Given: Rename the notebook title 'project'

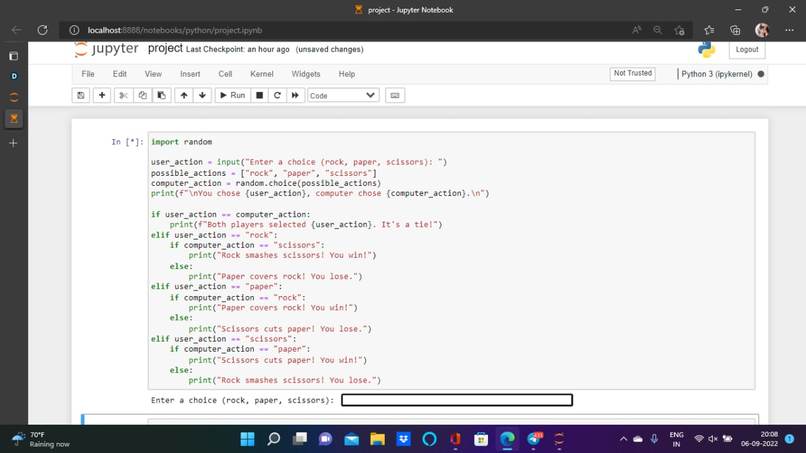Looking at the screenshot, I should pos(165,48).
